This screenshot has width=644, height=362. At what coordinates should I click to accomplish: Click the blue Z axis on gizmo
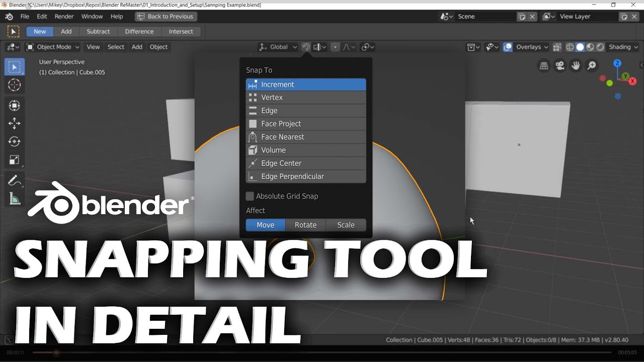tap(617, 63)
